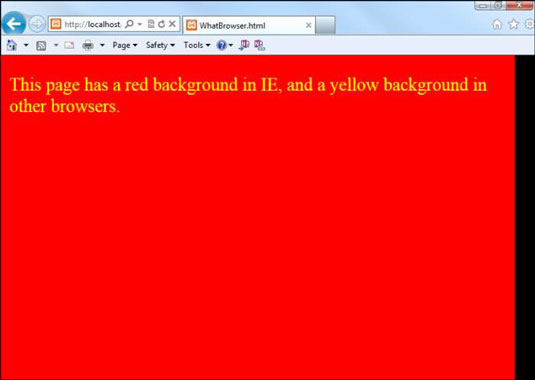Open the Tools menu
The height and width of the screenshot is (380, 535).
[197, 45]
